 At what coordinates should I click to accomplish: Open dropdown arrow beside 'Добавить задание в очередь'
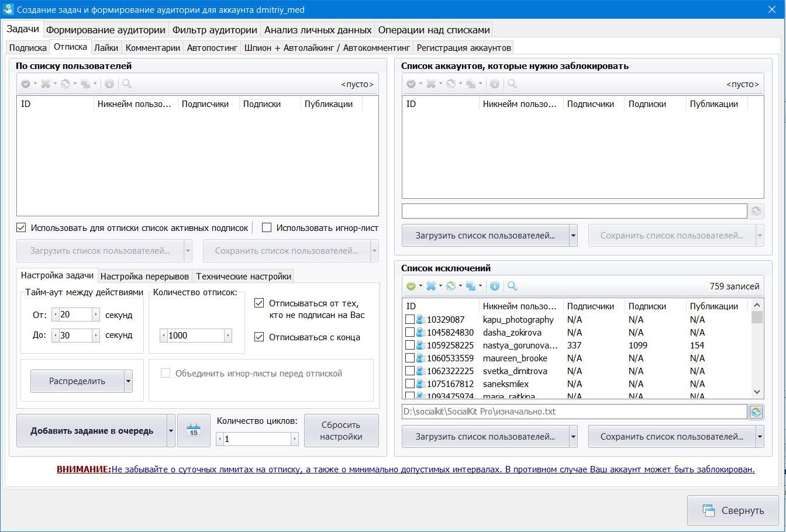(x=171, y=431)
